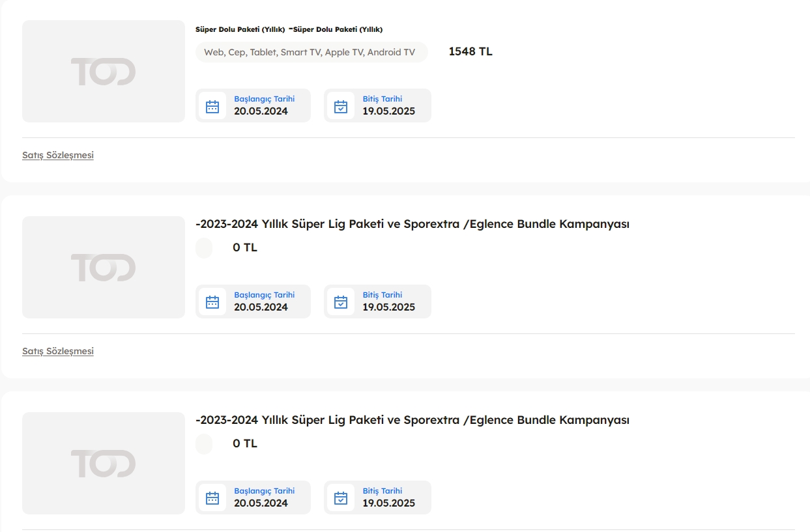Select the Web, Cep, Tablet, Smart TV devices pill
810x532 pixels.
(311, 52)
